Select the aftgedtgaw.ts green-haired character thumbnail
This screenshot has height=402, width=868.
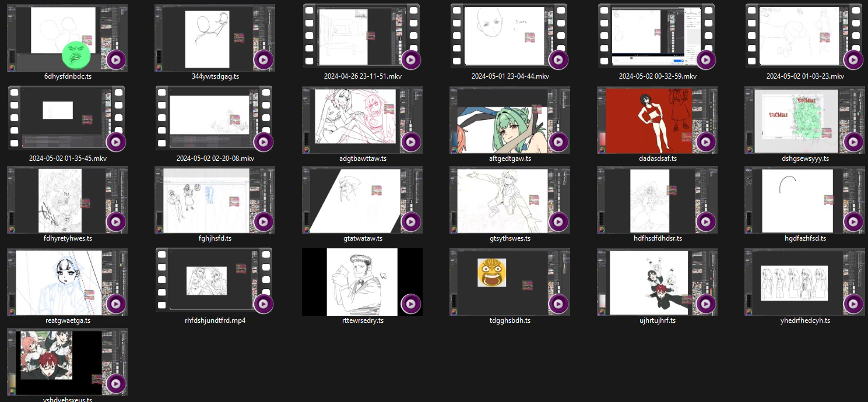[509, 120]
